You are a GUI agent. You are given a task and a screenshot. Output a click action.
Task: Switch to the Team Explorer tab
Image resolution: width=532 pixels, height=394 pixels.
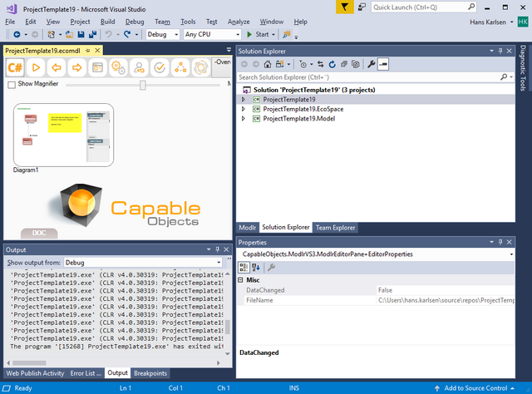[335, 228]
